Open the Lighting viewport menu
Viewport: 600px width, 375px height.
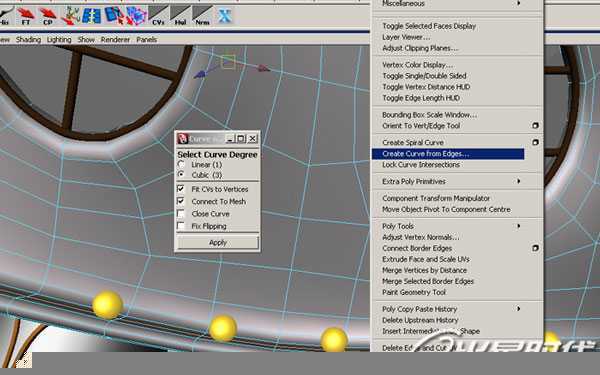59,39
